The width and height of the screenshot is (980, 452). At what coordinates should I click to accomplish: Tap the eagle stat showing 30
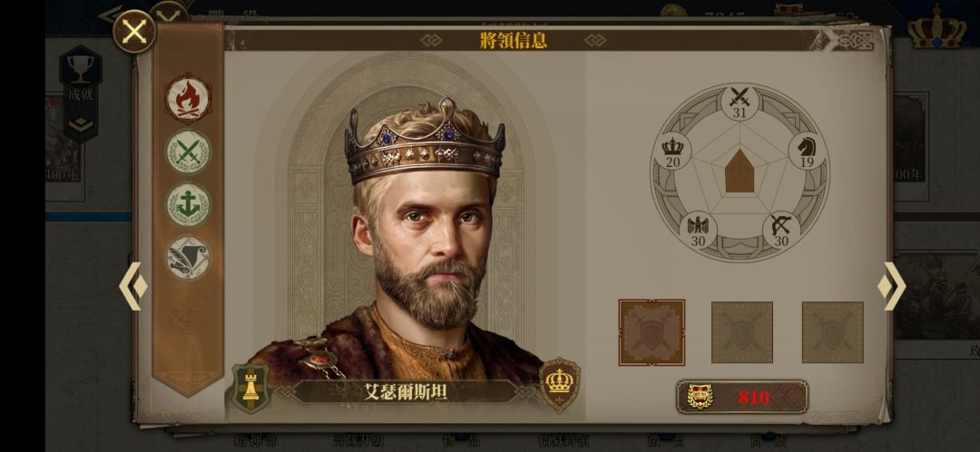pos(698,230)
